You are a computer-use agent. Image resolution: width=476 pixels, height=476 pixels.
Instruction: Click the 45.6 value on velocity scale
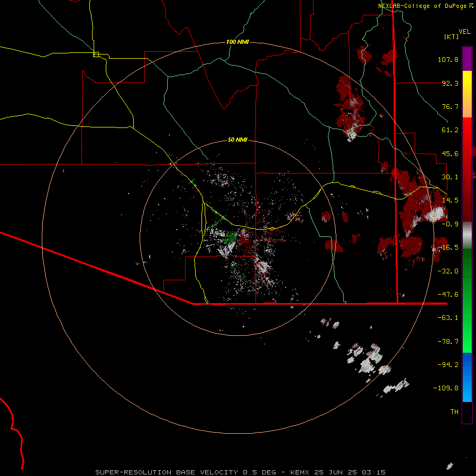click(x=450, y=153)
